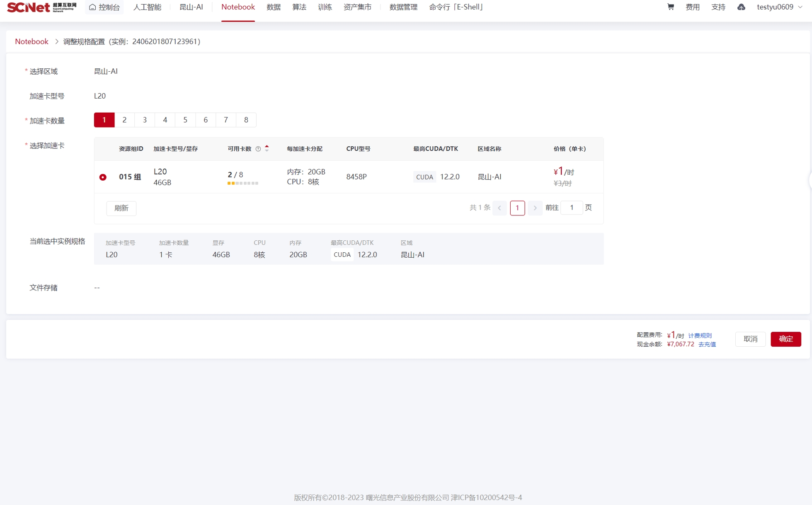This screenshot has height=505, width=812.
Task: Select accelerator card count 4
Action: point(165,120)
